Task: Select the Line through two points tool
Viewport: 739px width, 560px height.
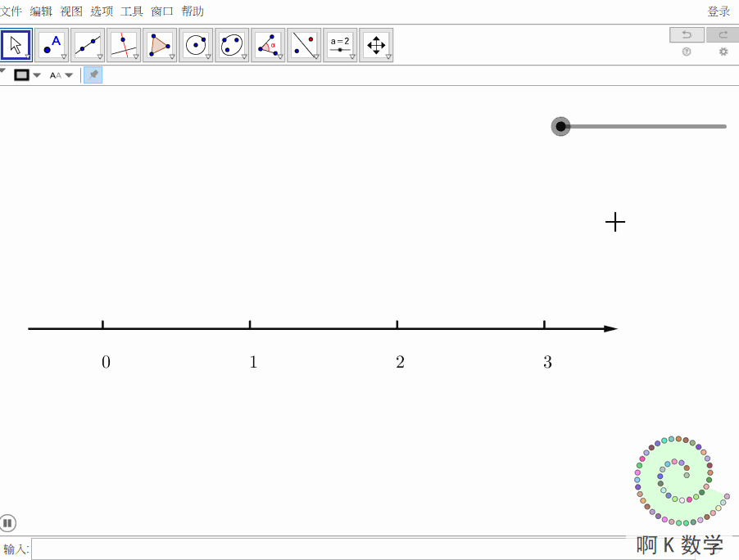Action: tap(88, 45)
